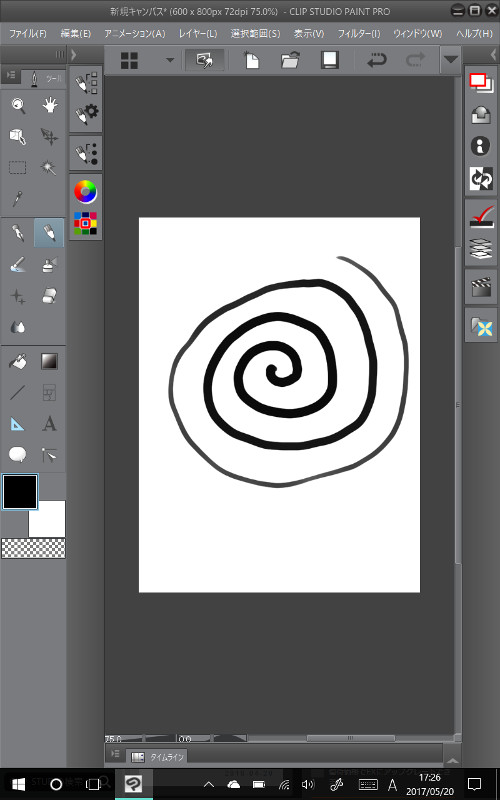Open the Navigator palette icon
This screenshot has height=800, width=500.
(481, 82)
